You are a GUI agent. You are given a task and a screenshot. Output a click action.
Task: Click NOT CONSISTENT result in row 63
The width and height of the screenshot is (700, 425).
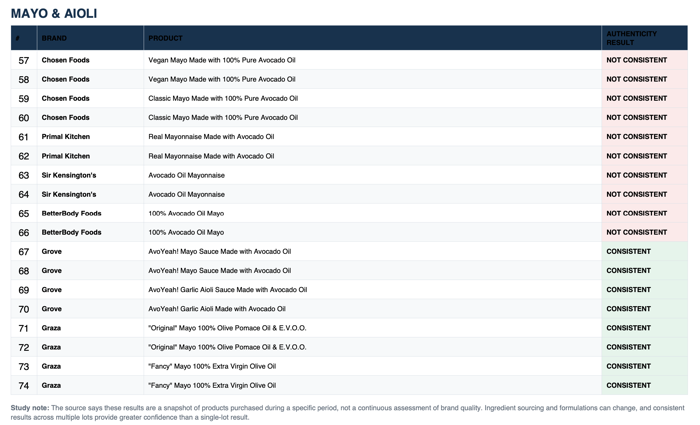[636, 175]
